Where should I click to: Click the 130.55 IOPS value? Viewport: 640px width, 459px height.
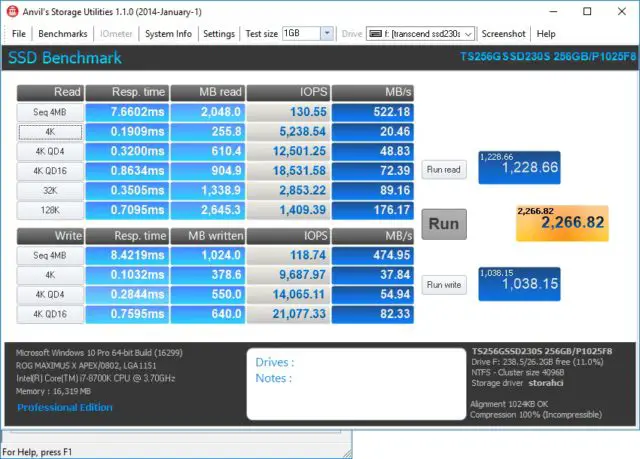288,112
